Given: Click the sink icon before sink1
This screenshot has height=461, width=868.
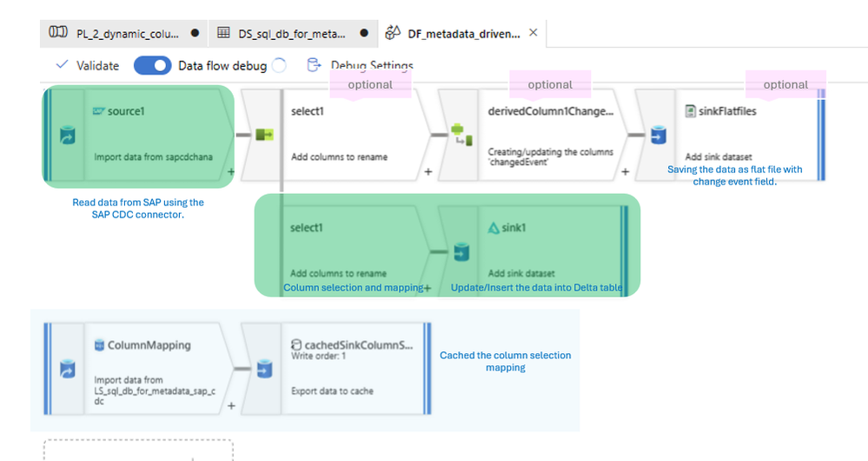Looking at the screenshot, I should [461, 251].
